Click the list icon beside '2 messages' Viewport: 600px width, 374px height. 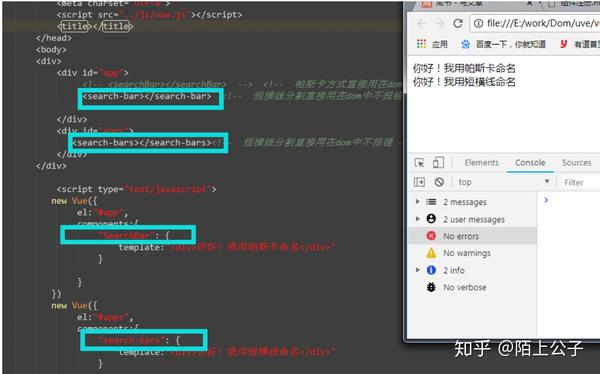tap(431, 202)
